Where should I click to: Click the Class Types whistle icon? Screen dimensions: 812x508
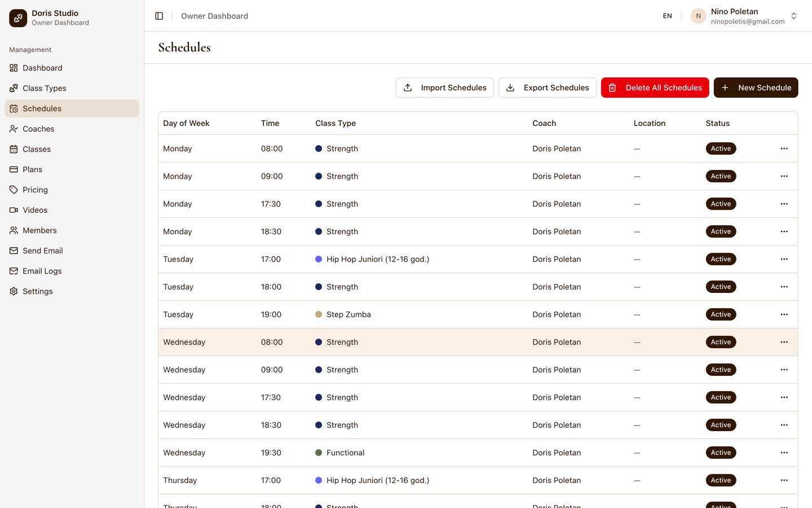(x=14, y=88)
